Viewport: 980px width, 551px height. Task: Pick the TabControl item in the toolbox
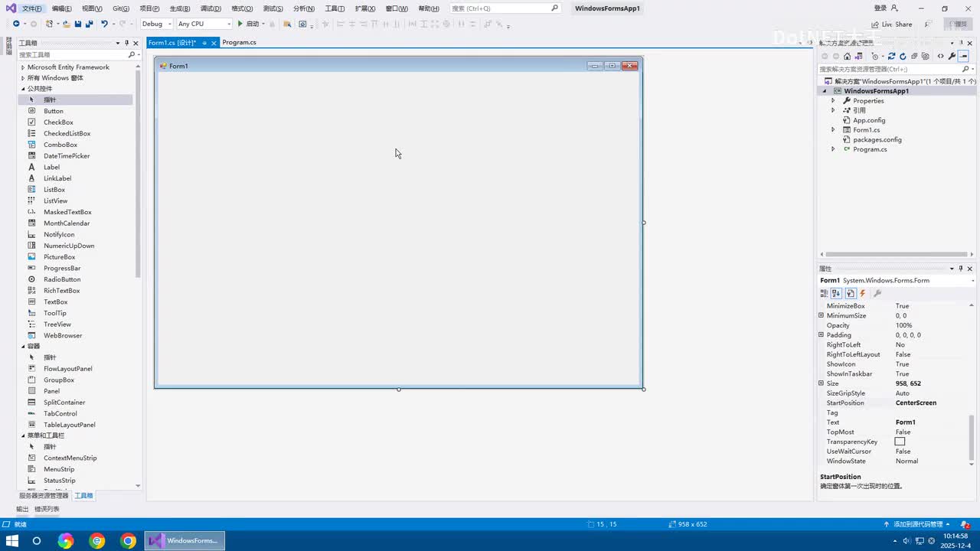click(x=60, y=413)
